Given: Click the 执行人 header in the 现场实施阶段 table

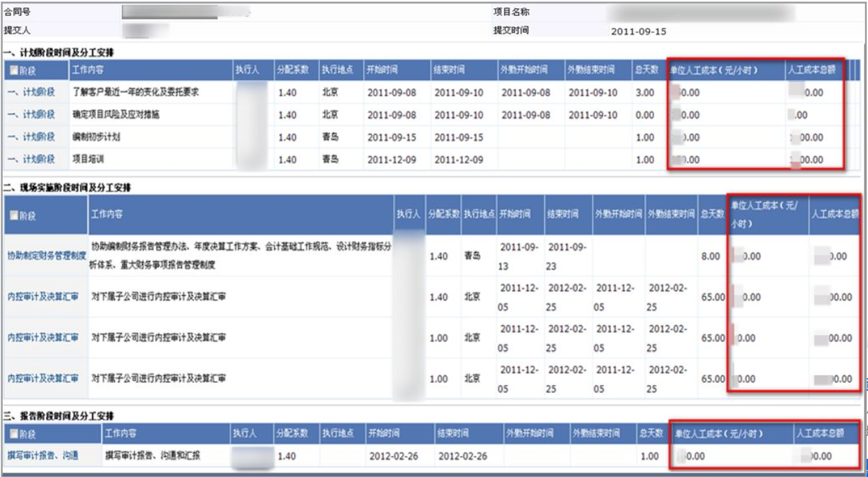Looking at the screenshot, I should click(409, 214).
